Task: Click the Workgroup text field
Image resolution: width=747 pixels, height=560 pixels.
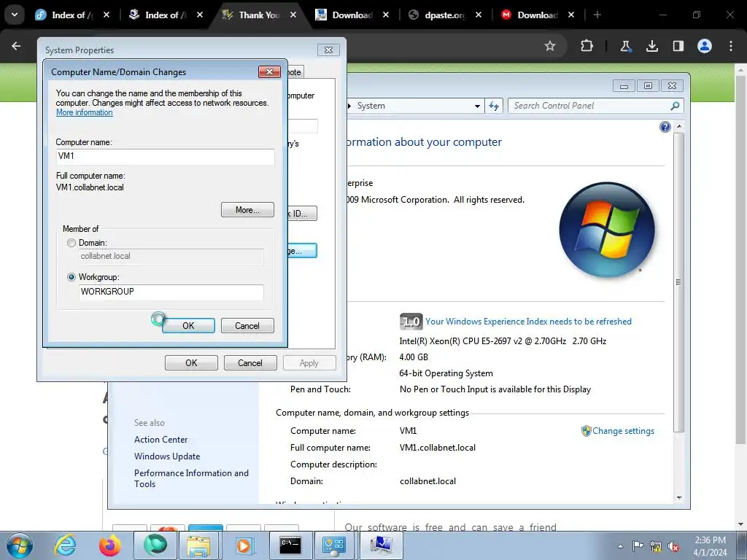Action: tap(171, 292)
